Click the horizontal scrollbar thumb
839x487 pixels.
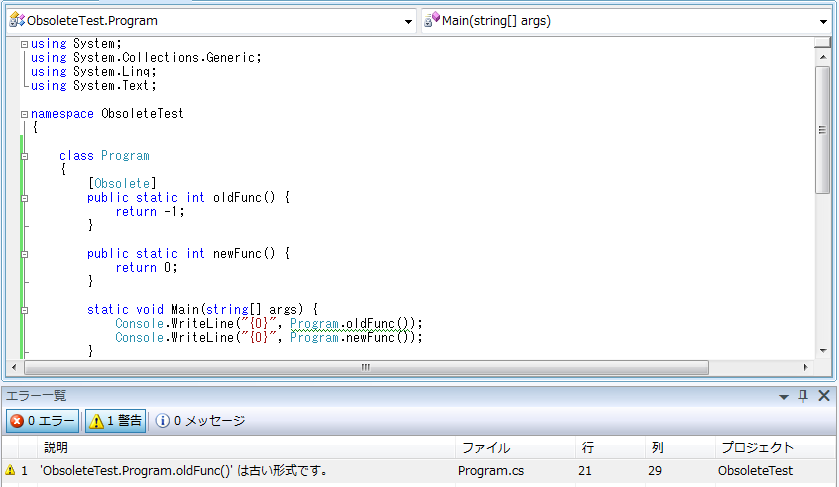point(367,367)
